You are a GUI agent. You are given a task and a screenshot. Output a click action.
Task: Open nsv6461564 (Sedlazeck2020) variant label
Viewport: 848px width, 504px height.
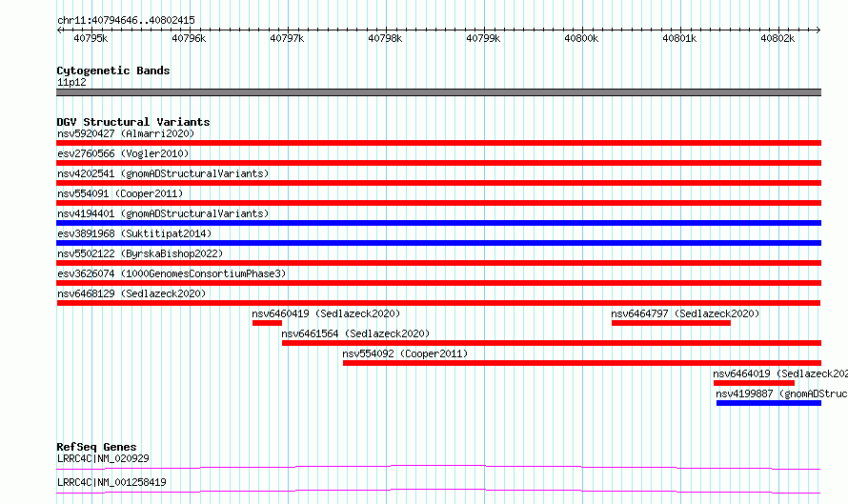coord(355,333)
